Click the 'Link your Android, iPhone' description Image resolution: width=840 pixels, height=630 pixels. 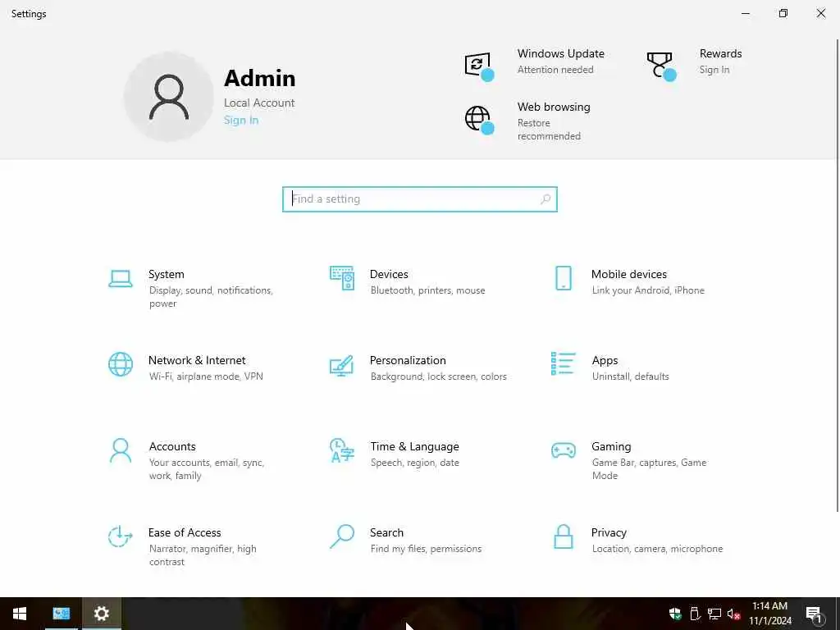tap(648, 290)
